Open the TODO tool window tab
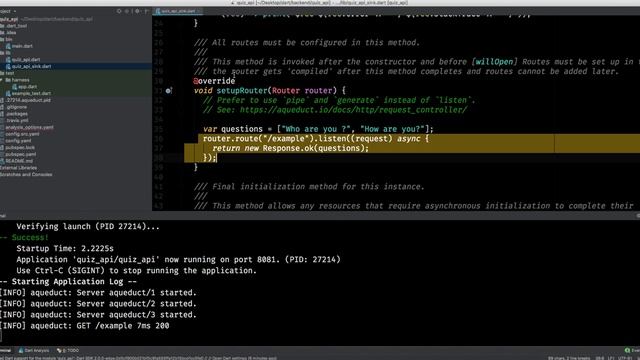The width and height of the screenshot is (640, 360). [x=68, y=350]
